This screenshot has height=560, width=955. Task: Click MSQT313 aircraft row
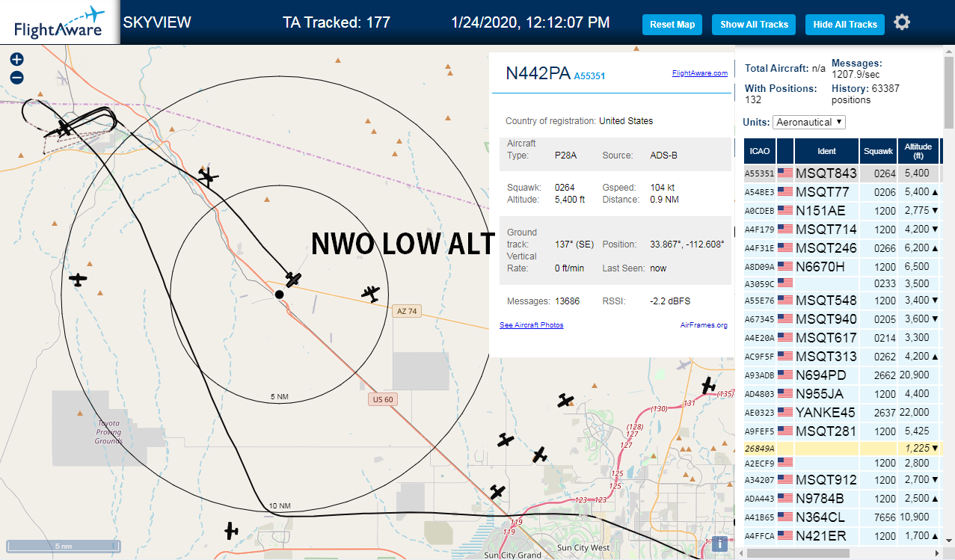[x=843, y=357]
